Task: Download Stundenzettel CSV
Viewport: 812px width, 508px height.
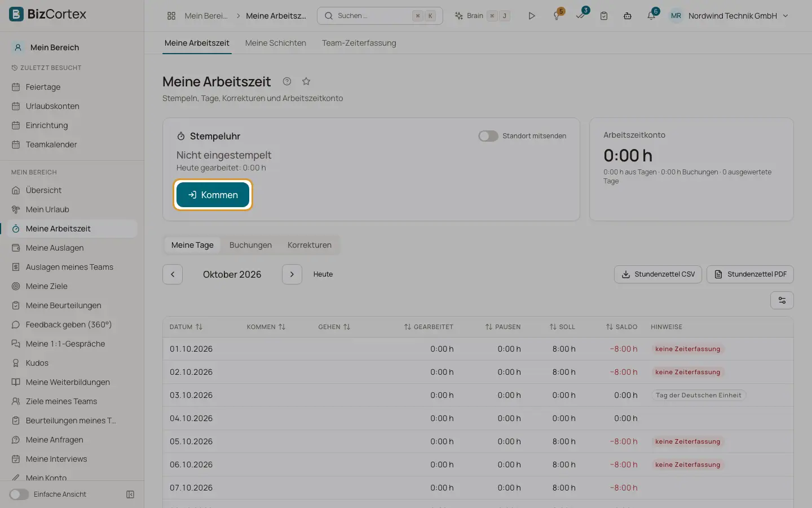Action: tap(658, 274)
